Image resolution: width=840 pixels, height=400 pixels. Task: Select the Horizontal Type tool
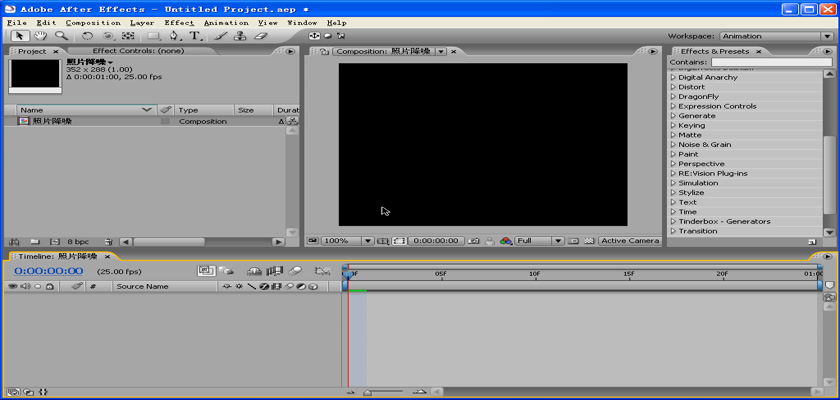point(195,36)
